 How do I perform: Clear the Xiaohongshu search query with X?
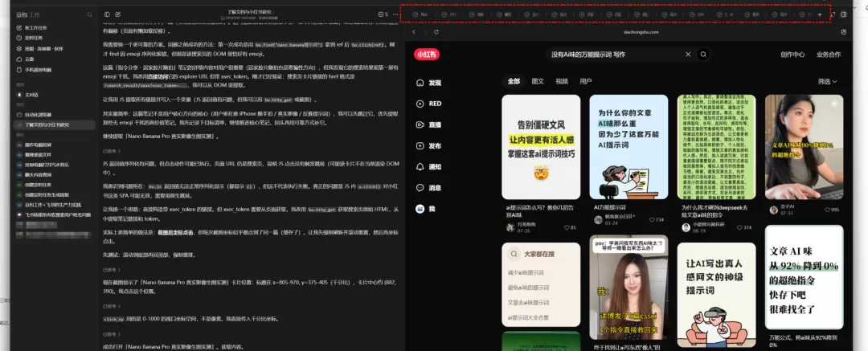pos(688,55)
